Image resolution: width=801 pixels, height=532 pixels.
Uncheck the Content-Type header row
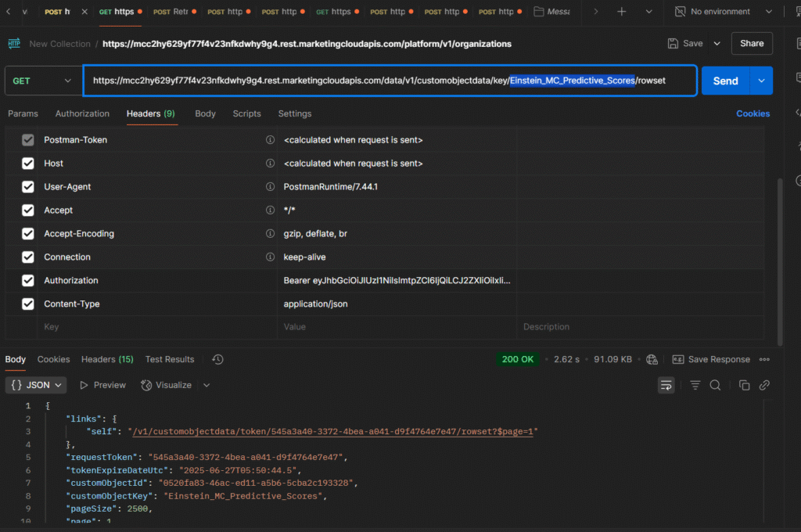click(28, 304)
